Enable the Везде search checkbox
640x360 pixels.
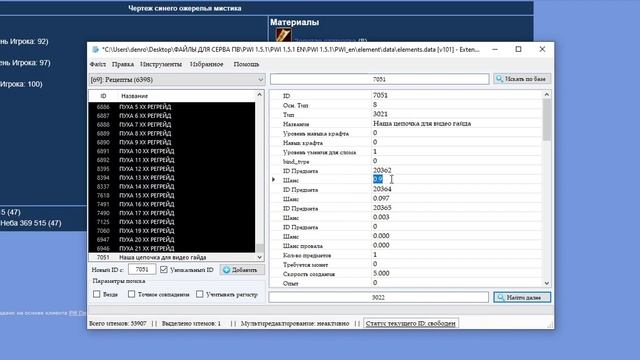(x=97, y=294)
